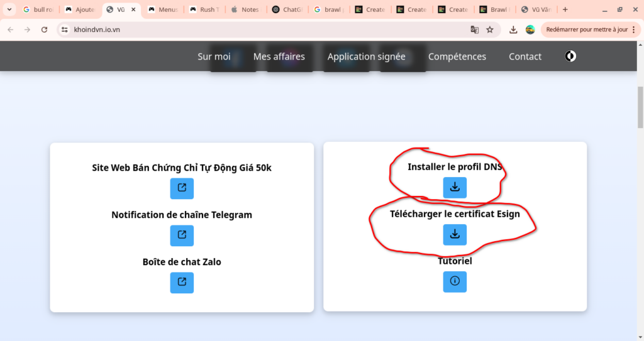This screenshot has height=341, width=644.
Task: Expand the tab search dropdown arrow
Action: [9, 9]
